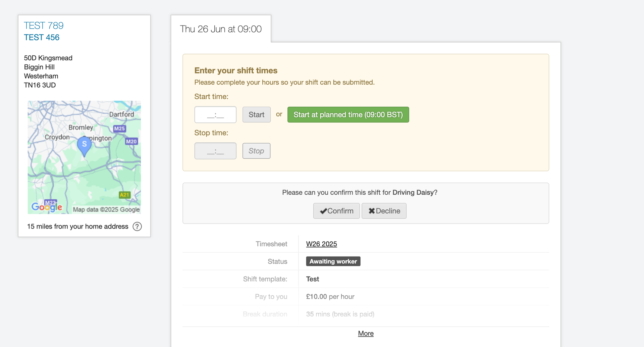The width and height of the screenshot is (644, 347).
Task: Click the blue S location pin on map
Action: [x=84, y=145]
